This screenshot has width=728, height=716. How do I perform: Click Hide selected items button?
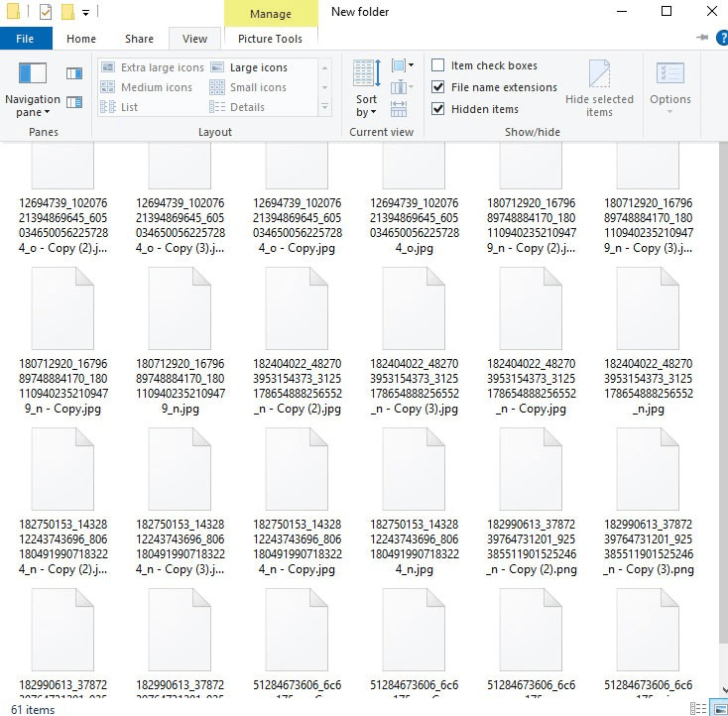pos(599,88)
